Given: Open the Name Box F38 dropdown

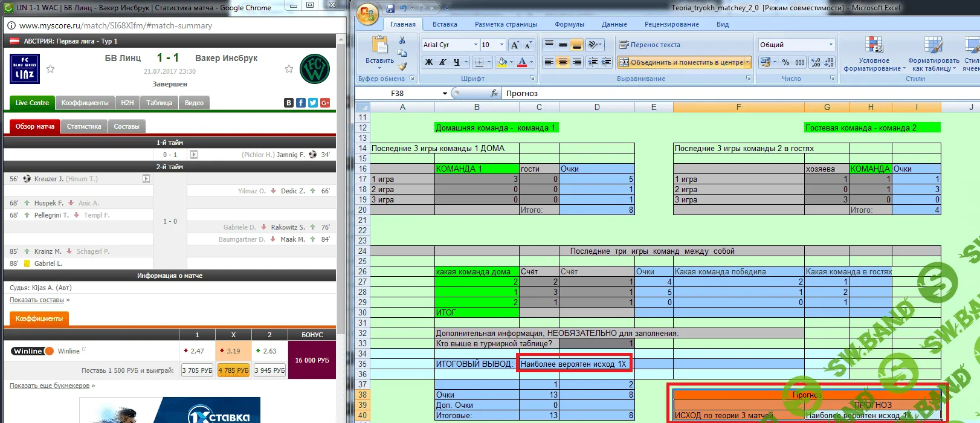Looking at the screenshot, I should (x=445, y=94).
